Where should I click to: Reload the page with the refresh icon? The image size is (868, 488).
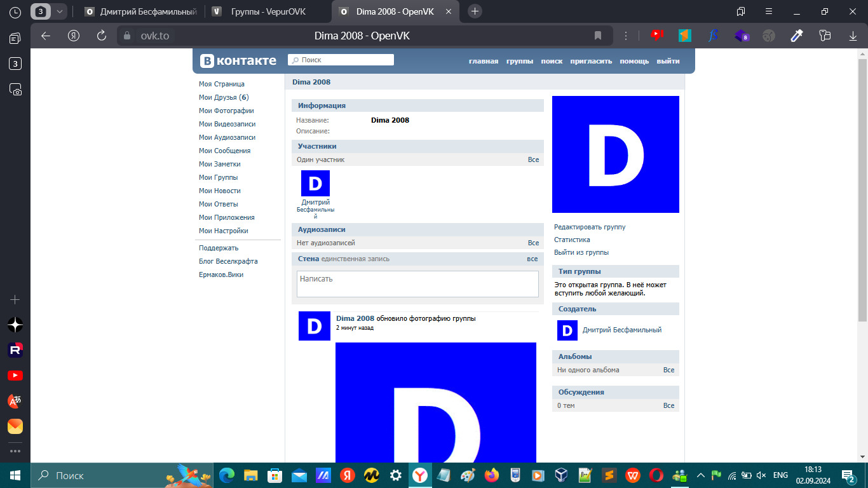coord(101,36)
